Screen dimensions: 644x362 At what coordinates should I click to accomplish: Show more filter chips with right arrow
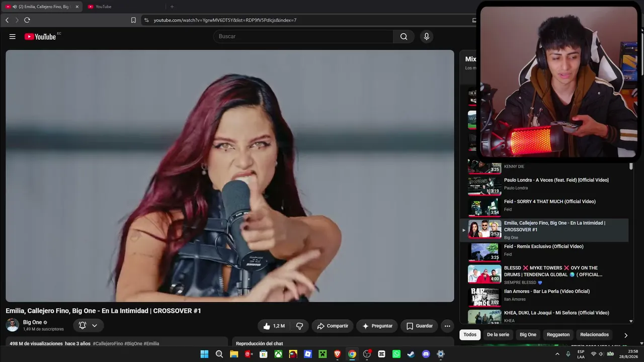(x=626, y=335)
